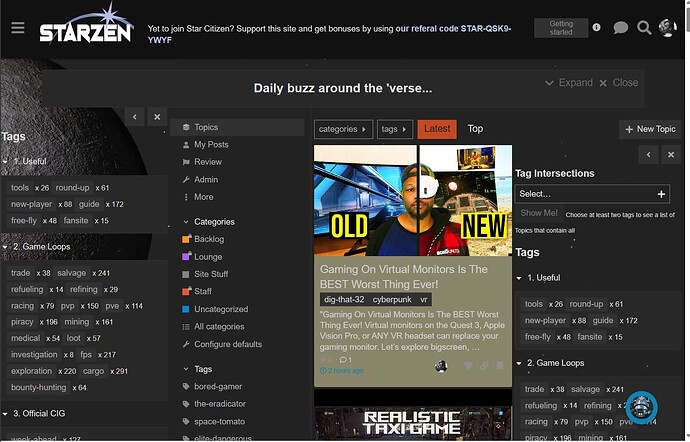This screenshot has width=690, height=442.
Task: Open reply count on Virtual Monitors topic
Action: pos(345,360)
